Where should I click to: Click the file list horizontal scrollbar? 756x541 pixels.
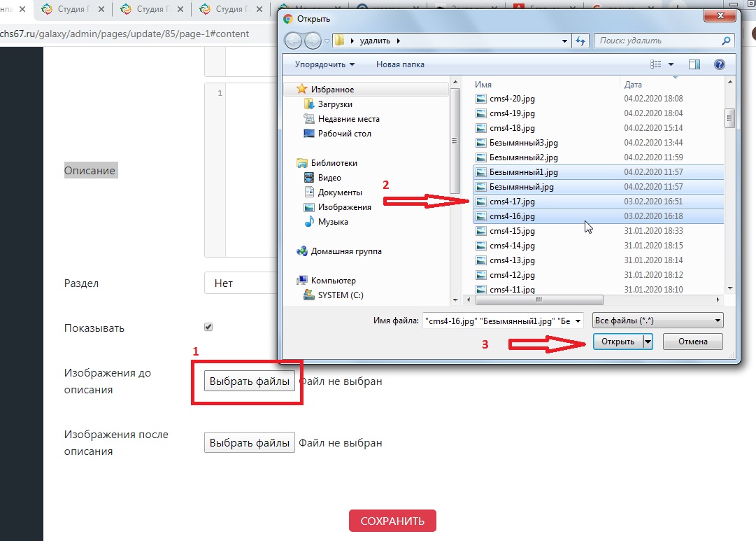(x=539, y=300)
